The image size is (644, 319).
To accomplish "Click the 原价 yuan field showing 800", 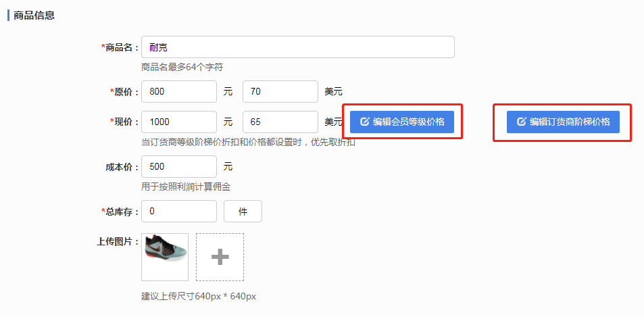I will click(178, 91).
